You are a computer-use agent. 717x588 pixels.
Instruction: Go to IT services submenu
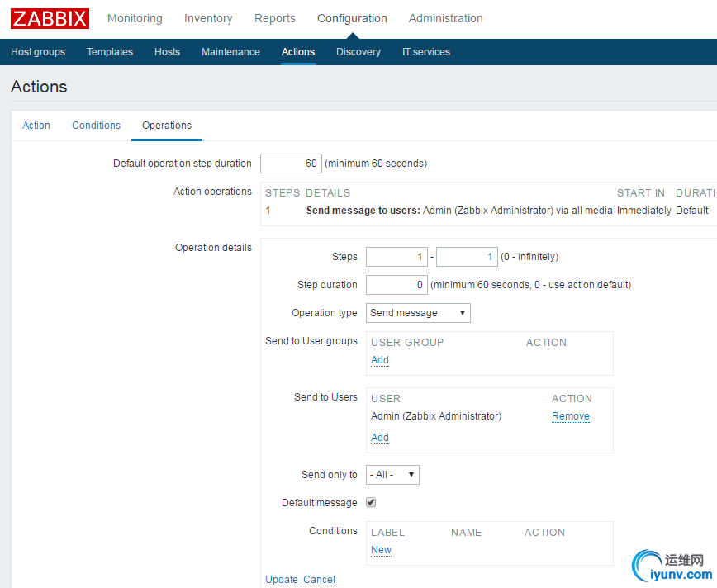426,52
